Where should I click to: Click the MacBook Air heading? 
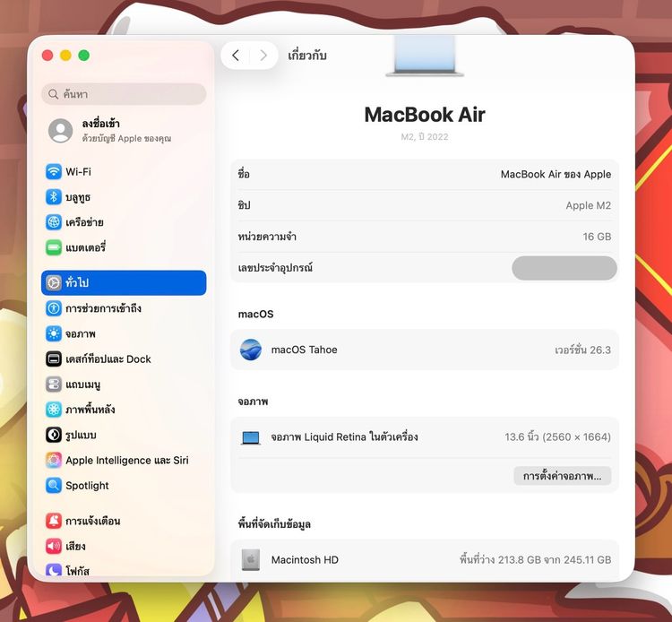[425, 115]
